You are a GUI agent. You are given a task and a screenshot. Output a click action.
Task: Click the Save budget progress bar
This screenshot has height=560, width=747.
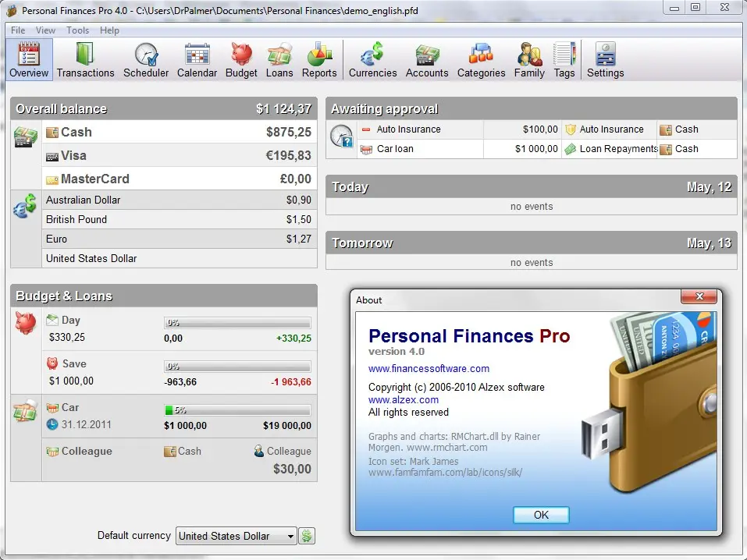click(237, 367)
